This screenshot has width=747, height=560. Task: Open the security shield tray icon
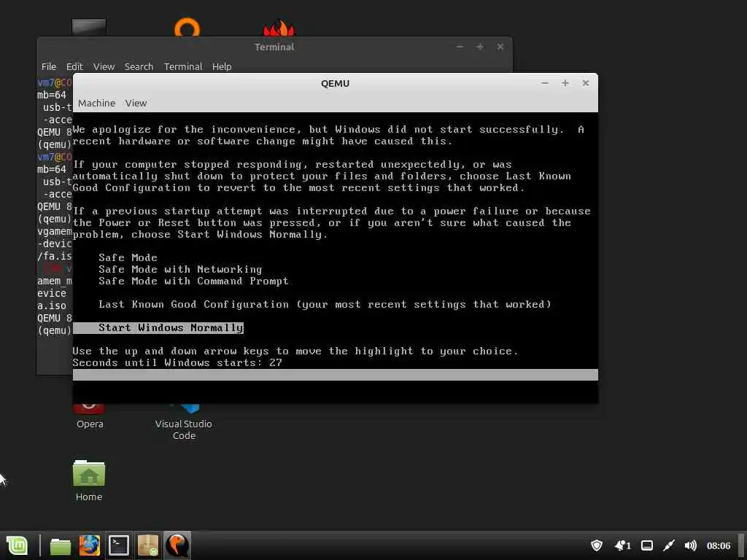597,545
